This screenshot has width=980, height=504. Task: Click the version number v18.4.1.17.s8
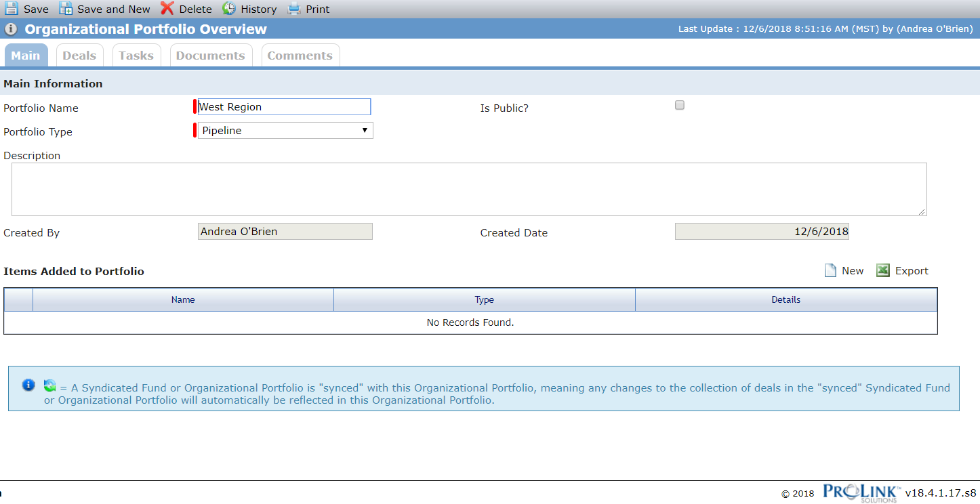point(941,493)
